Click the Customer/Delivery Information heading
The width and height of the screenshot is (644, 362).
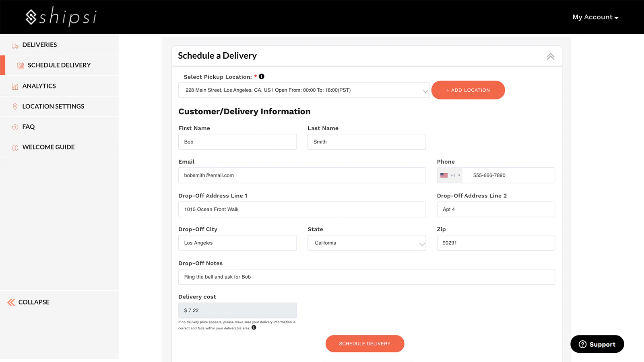[244, 111]
